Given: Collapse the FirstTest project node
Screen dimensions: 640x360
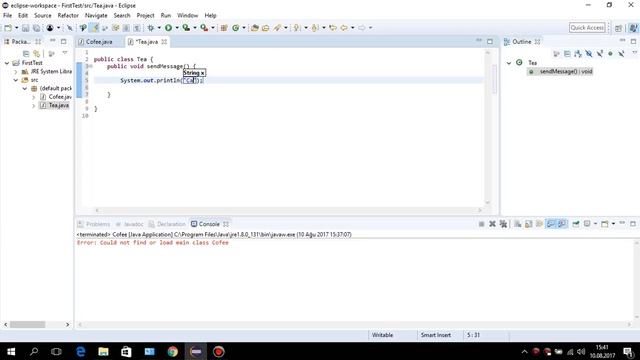Looking at the screenshot, I should pos(7,63).
